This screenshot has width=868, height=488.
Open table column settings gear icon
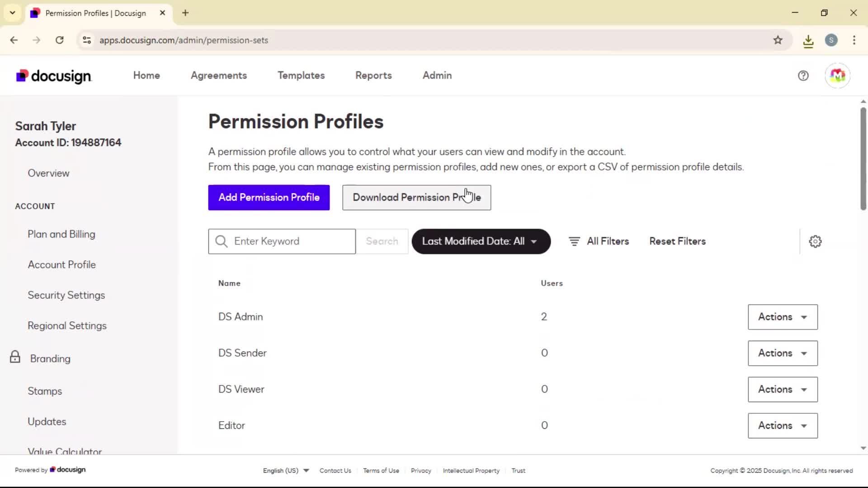tap(815, 241)
